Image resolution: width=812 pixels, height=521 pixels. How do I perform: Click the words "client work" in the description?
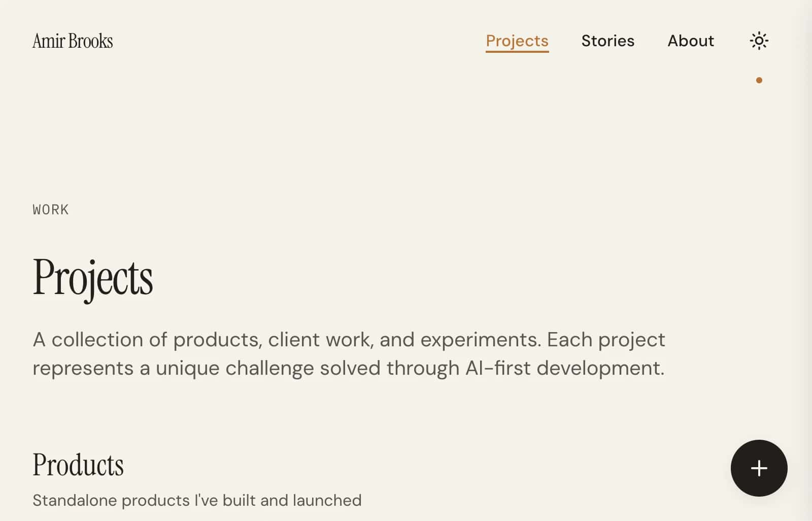[x=320, y=339]
